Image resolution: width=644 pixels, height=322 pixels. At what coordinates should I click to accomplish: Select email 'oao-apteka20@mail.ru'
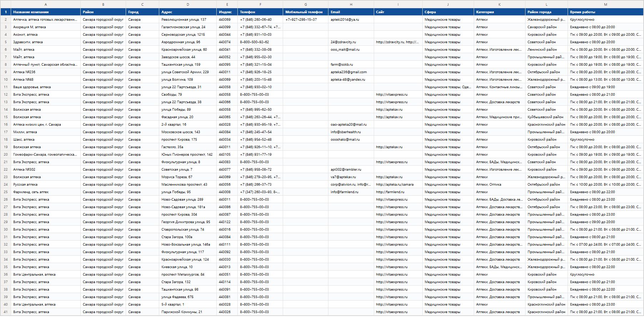pyautogui.click(x=351, y=125)
